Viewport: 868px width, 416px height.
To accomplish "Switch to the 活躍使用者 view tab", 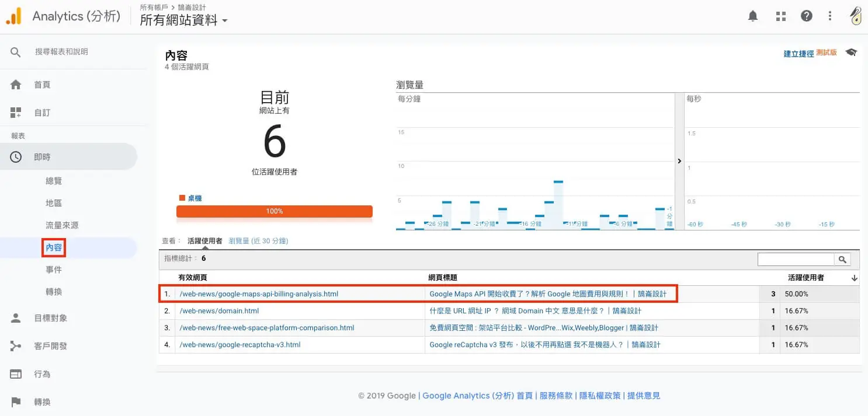I will click(204, 240).
